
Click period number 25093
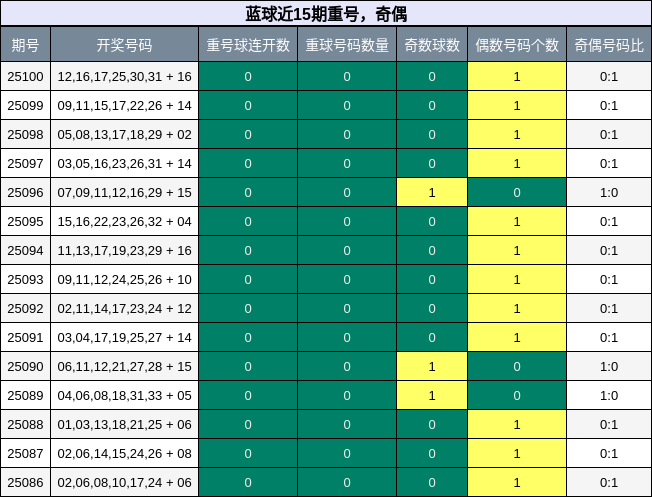25,279
